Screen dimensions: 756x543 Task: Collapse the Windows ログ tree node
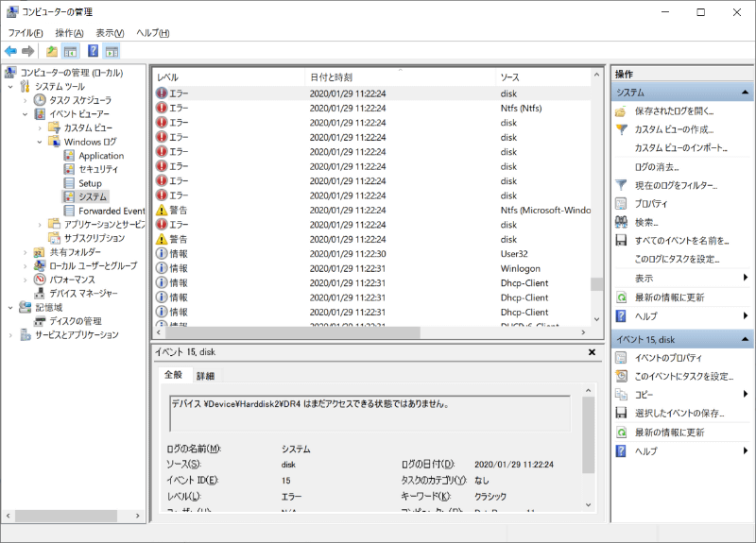[40, 142]
